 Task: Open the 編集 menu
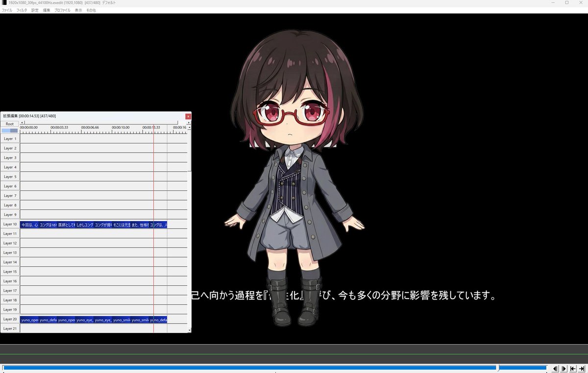[47, 10]
